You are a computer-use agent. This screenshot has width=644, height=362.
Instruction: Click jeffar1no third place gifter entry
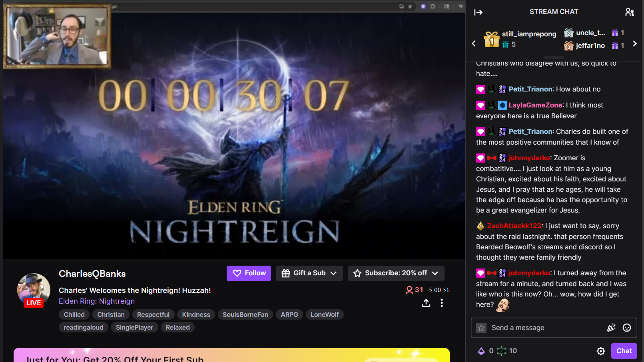pos(594,46)
